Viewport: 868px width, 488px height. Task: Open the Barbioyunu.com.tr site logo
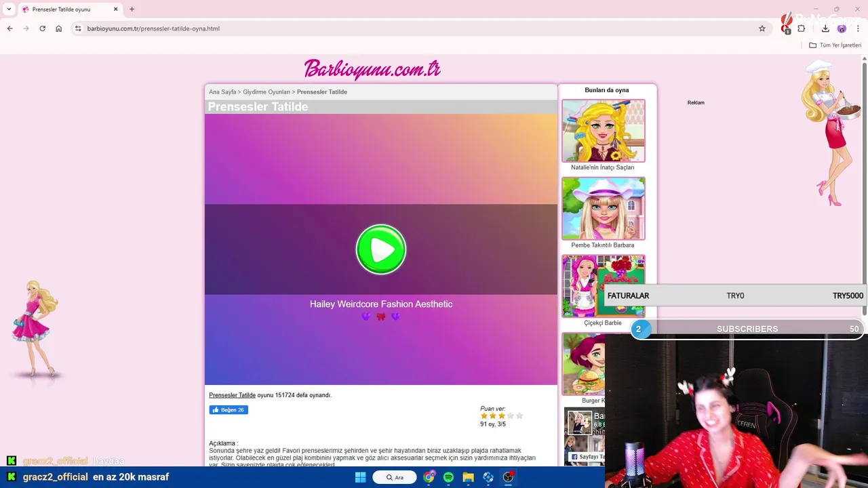click(372, 68)
